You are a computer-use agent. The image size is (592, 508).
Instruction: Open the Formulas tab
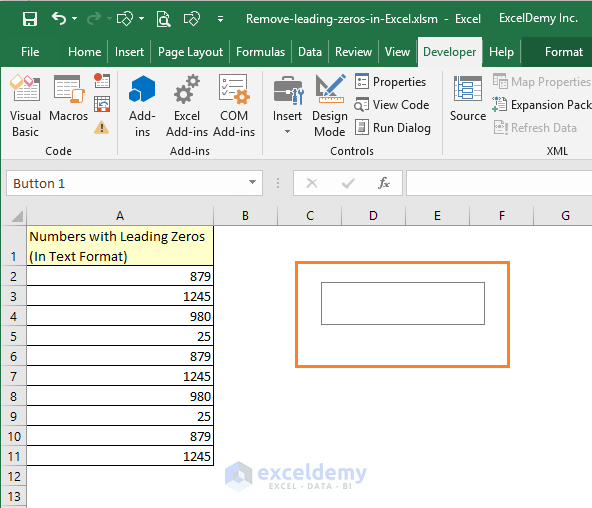point(260,52)
